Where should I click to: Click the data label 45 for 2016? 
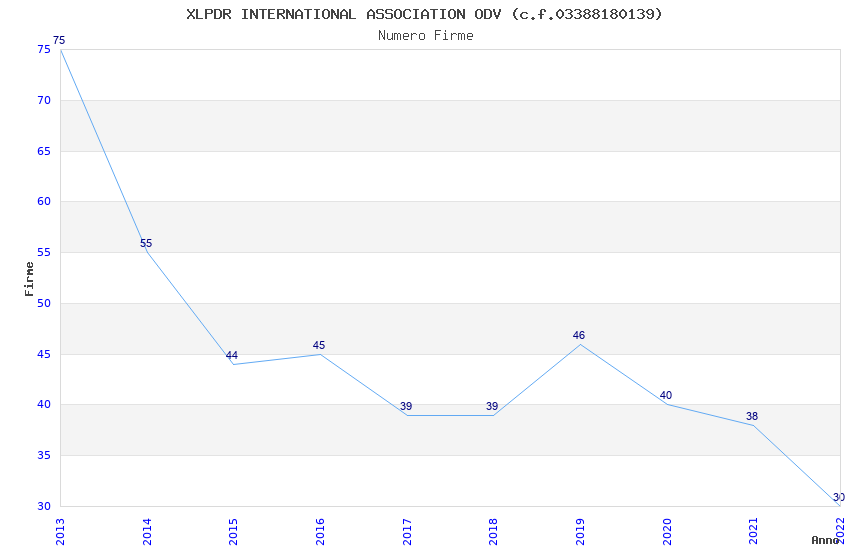(319, 345)
